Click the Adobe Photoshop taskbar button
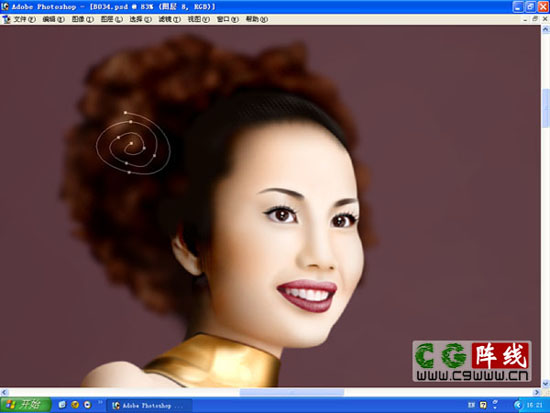The height and width of the screenshot is (413, 550). 149,405
